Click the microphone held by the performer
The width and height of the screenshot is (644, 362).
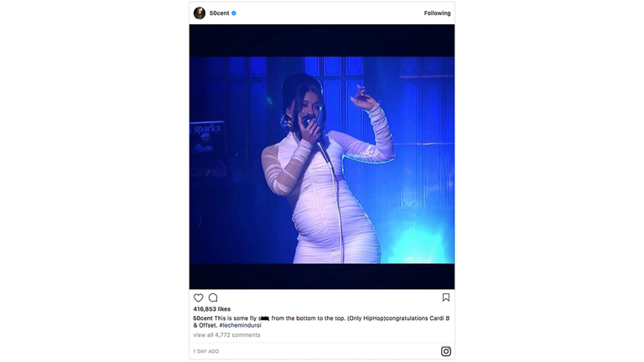[307, 121]
